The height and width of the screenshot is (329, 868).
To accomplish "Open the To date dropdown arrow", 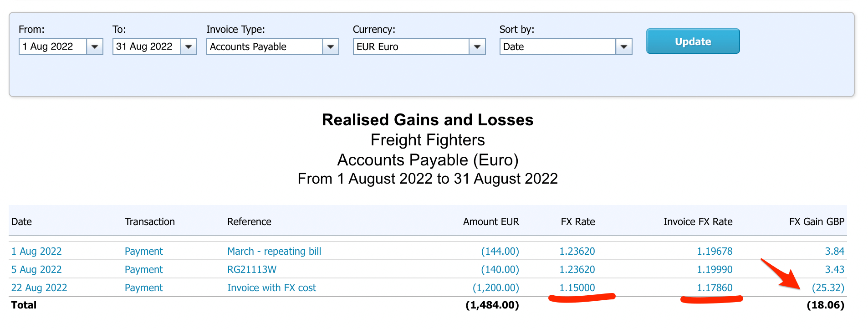I will coord(188,47).
